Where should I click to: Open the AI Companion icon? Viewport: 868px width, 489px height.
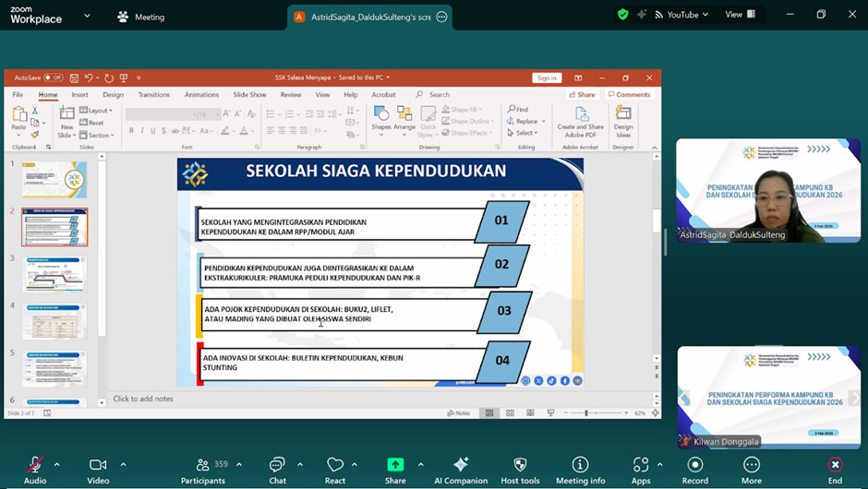coord(461,465)
